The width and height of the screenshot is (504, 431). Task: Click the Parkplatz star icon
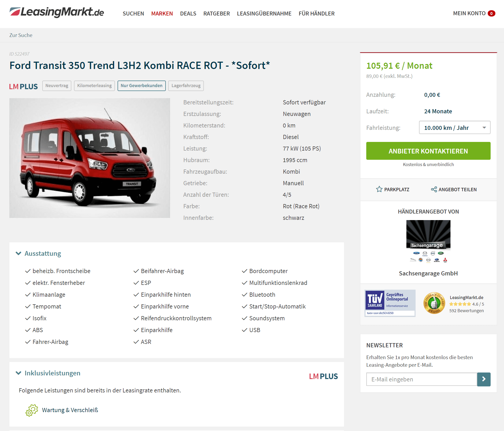[x=379, y=189]
